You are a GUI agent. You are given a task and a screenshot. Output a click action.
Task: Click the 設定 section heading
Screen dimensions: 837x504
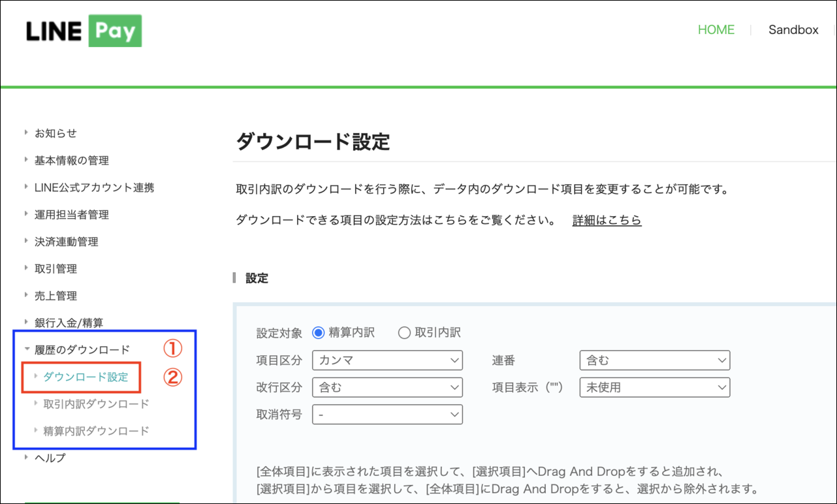pos(257,278)
